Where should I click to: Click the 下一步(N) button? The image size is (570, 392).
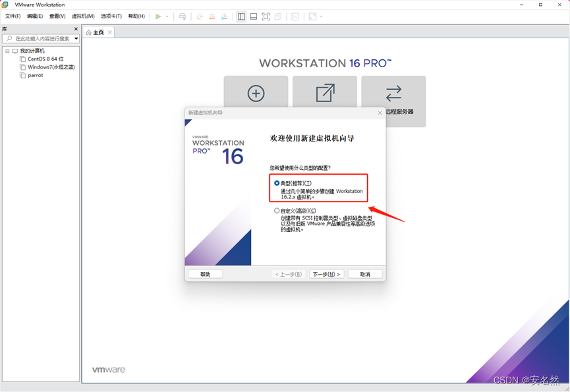tap(326, 274)
